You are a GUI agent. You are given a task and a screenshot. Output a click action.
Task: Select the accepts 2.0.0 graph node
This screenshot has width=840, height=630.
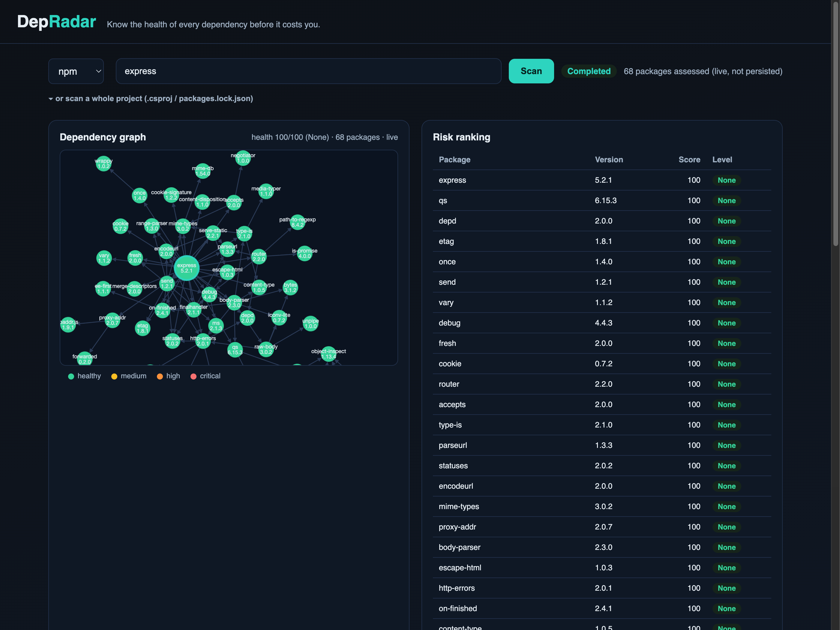coord(234,203)
